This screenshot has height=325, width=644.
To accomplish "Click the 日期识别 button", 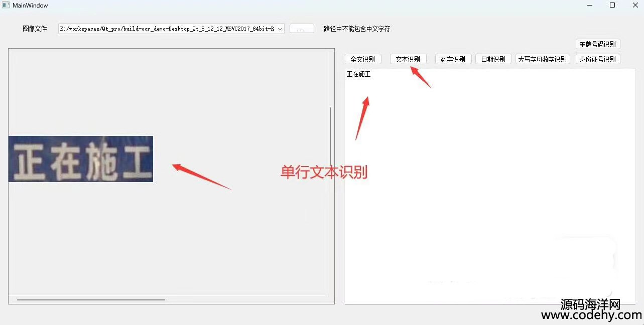I will [x=493, y=59].
